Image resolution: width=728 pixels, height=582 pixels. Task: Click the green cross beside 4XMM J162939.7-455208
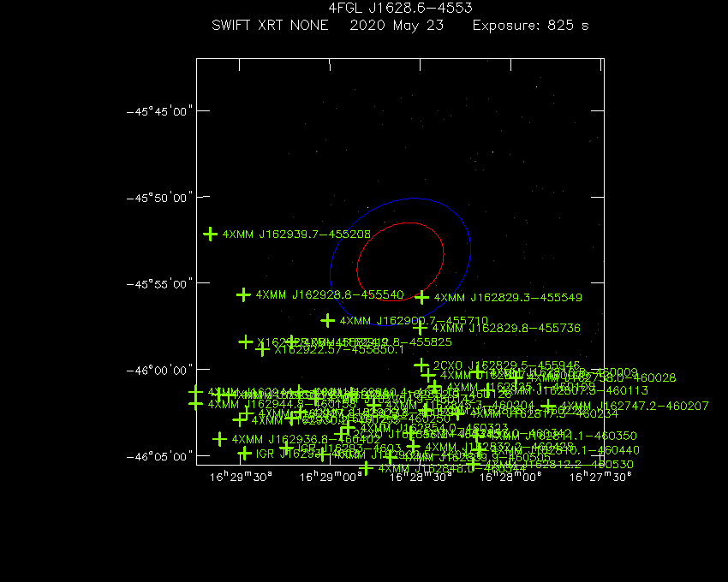tap(211, 234)
